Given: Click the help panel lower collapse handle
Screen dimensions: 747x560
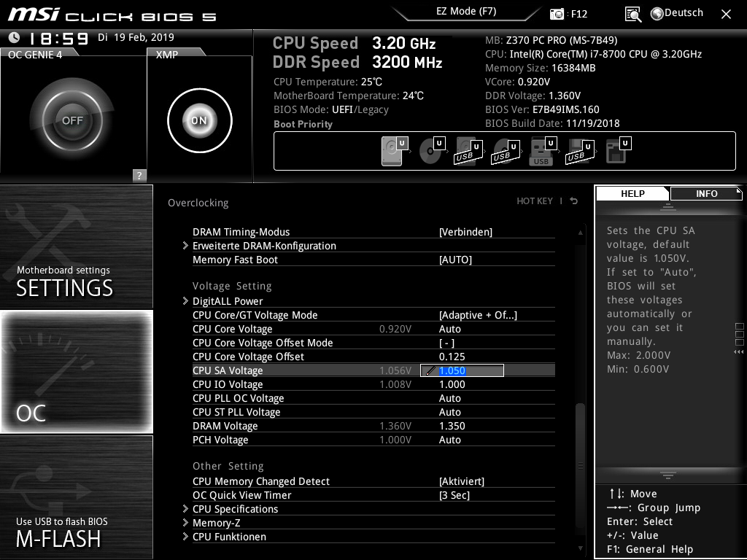Looking at the screenshot, I should 668,475.
